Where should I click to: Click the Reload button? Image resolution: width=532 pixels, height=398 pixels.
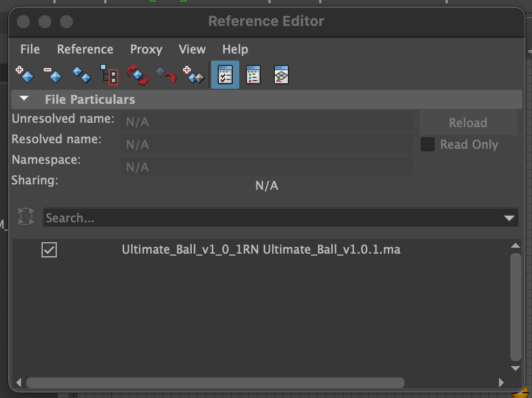tap(468, 123)
